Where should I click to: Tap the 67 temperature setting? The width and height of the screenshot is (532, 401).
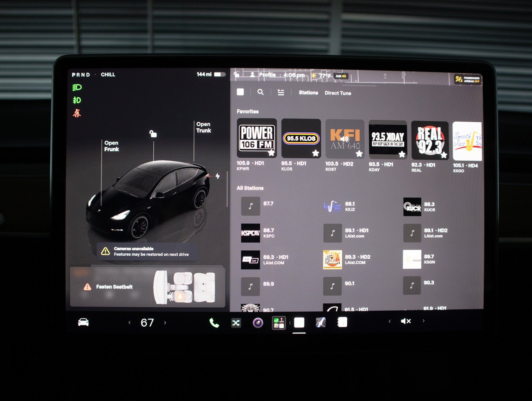(x=147, y=322)
